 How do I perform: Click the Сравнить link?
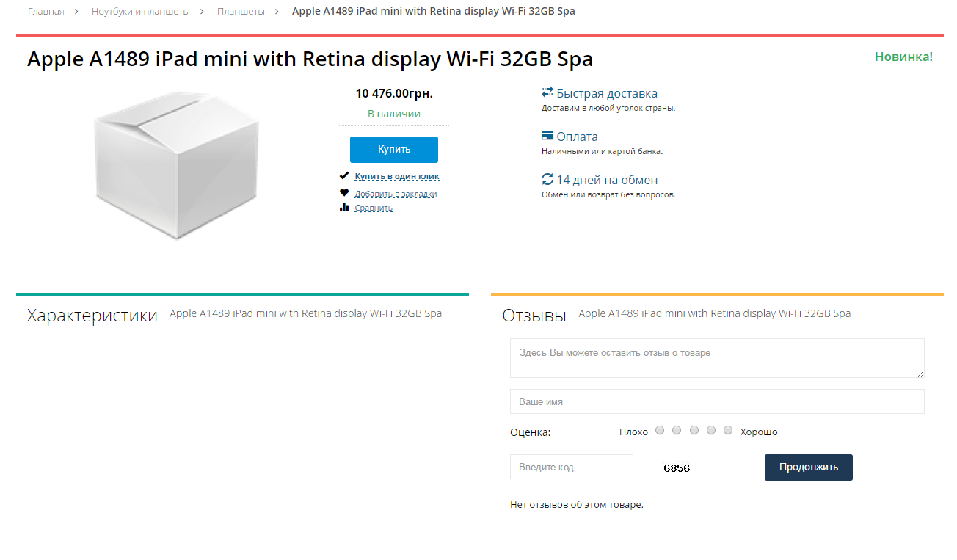click(374, 208)
